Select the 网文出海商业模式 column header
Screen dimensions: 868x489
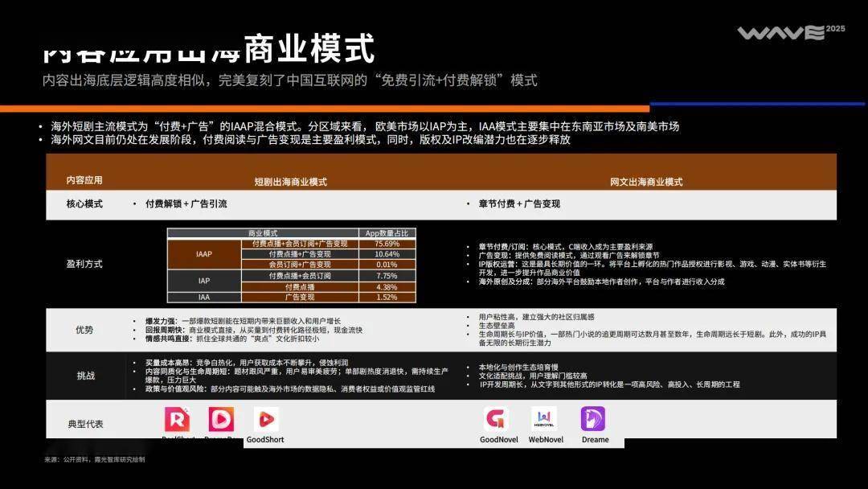[645, 182]
